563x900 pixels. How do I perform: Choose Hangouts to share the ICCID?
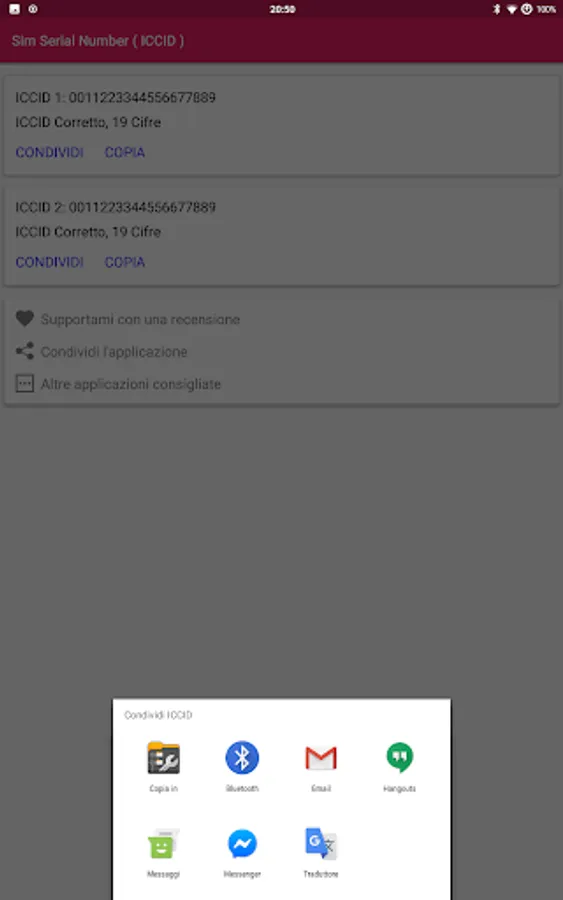(399, 758)
